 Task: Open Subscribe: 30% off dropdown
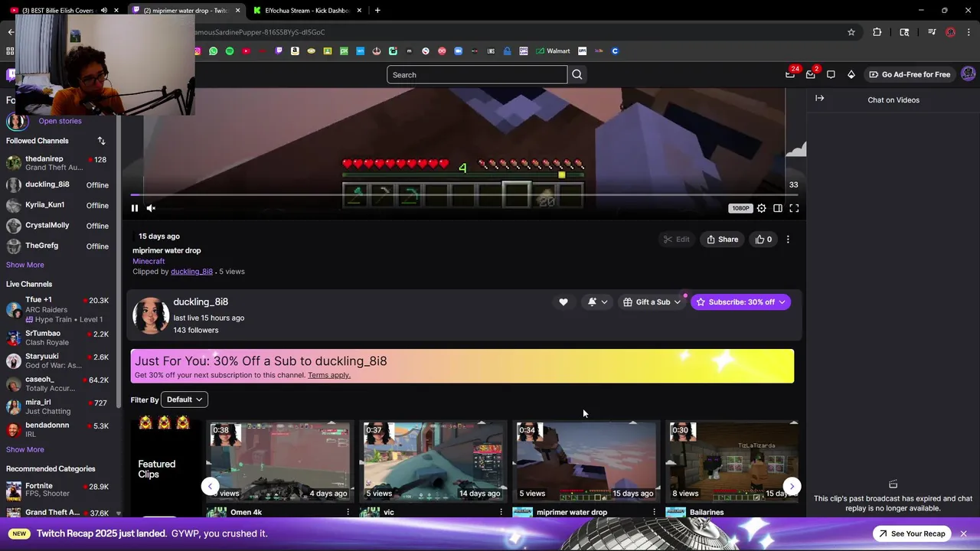741,302
